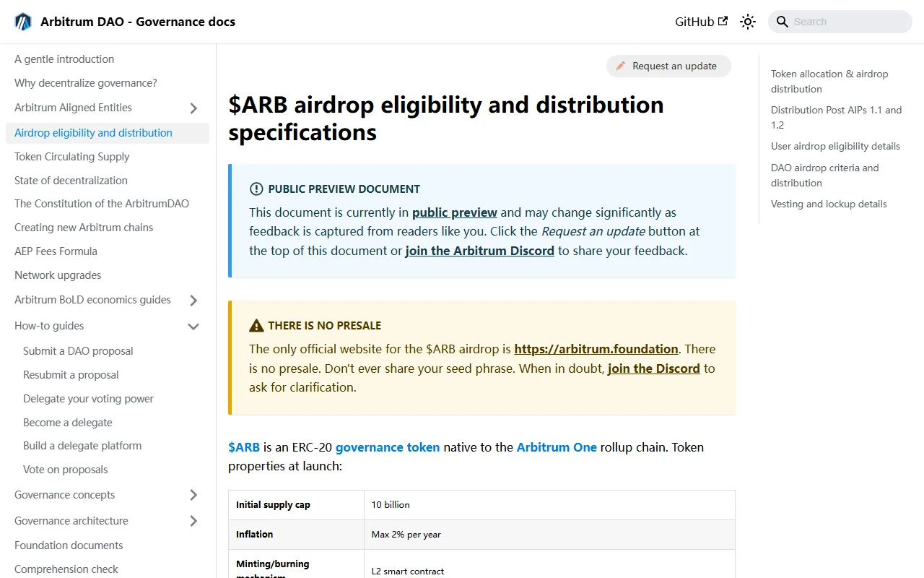Click the $ARB token link
924x578 pixels.
coord(244,447)
